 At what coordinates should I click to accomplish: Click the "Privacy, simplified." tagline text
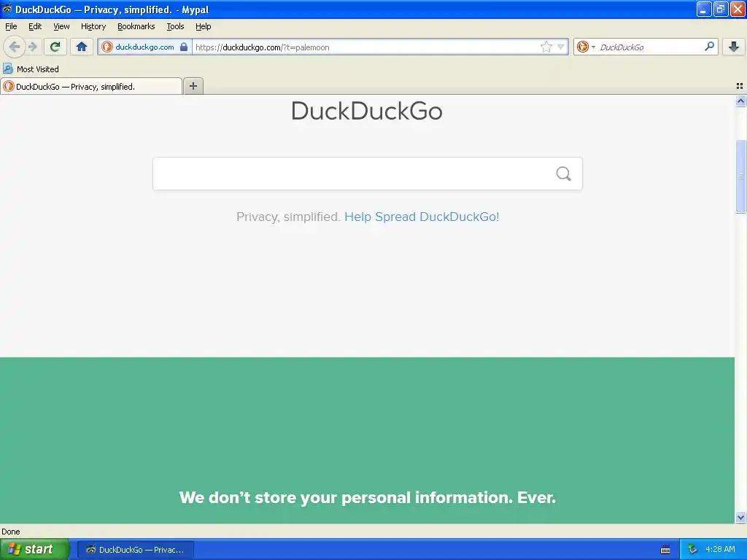[x=288, y=217]
